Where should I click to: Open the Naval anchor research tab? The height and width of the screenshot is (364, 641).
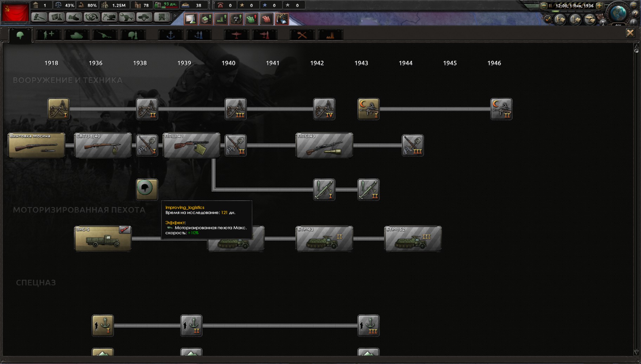(x=171, y=35)
